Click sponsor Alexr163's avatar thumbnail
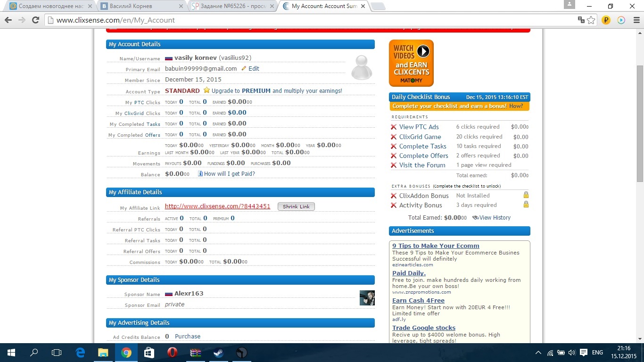 (367, 298)
